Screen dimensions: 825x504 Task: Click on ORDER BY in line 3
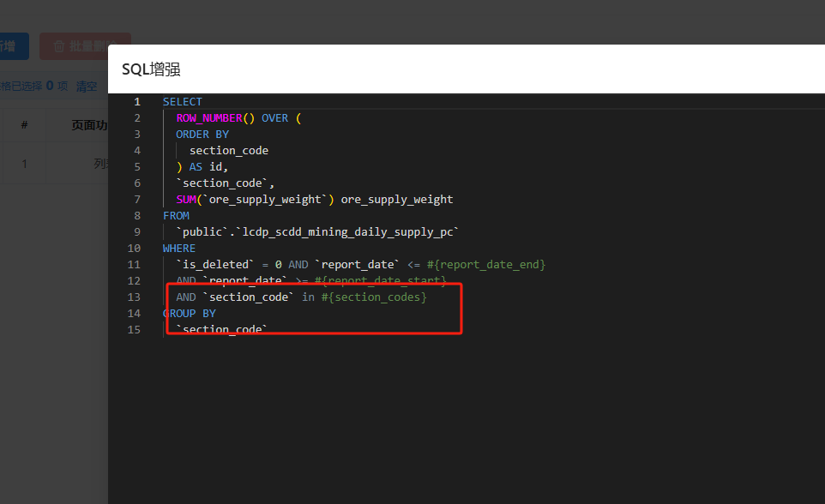(202, 135)
